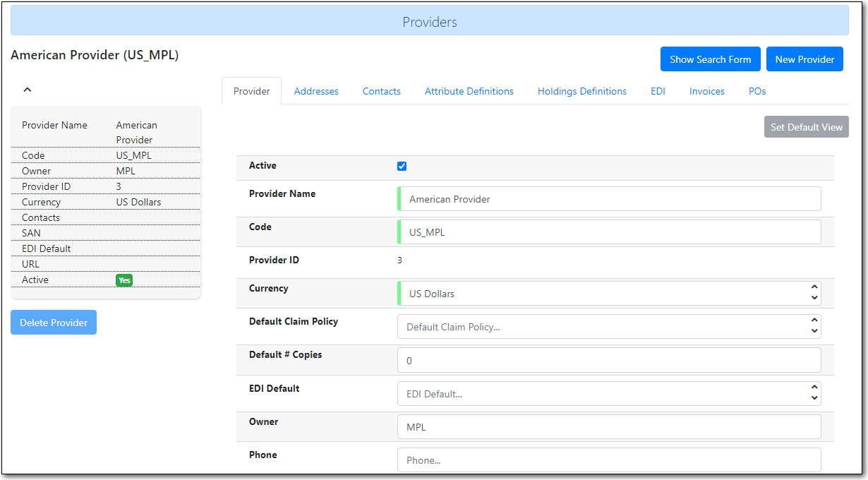Image resolution: width=868 pixels, height=480 pixels.
Task: Open the EDI tab
Action: 658,91
